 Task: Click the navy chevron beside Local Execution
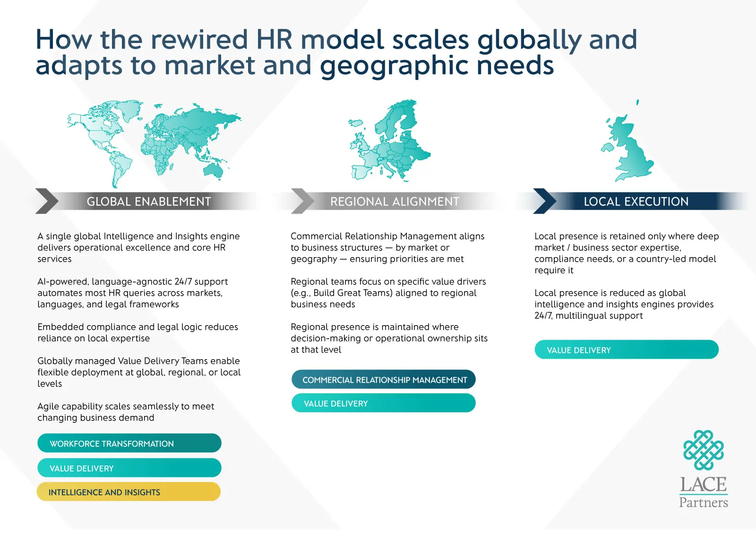544,201
